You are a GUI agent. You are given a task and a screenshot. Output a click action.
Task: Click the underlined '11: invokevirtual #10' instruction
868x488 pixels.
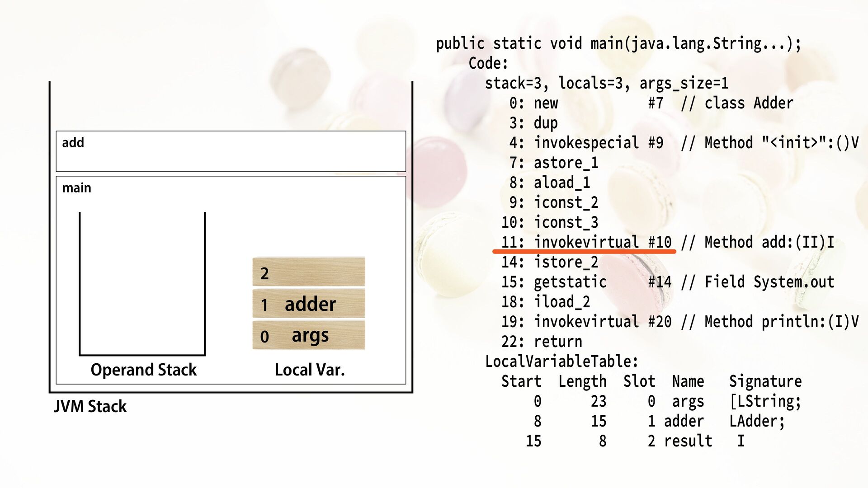[586, 243]
